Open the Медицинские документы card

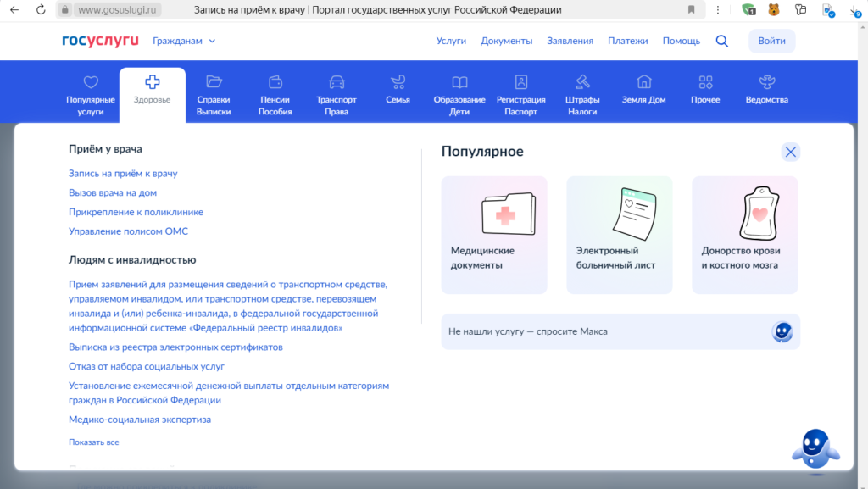coord(494,235)
